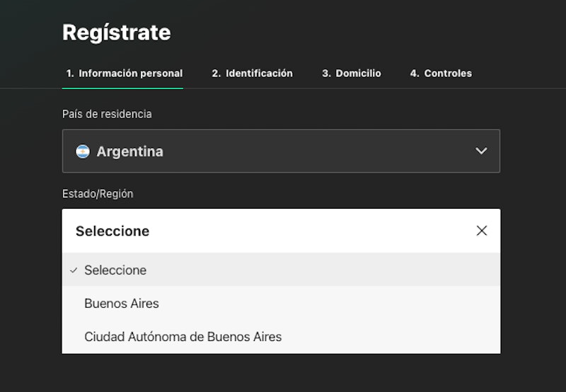
Task: Click the green underline below Información personal
Action: (122, 88)
